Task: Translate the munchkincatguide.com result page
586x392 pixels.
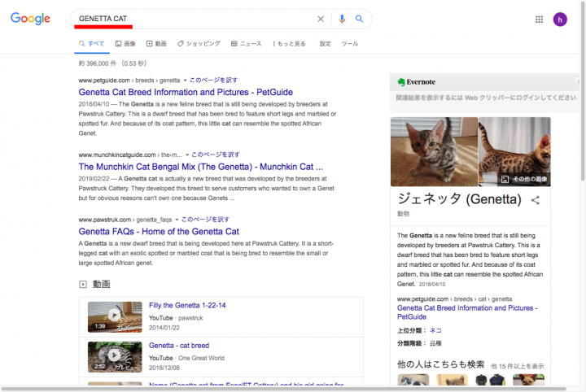Action: [x=216, y=155]
